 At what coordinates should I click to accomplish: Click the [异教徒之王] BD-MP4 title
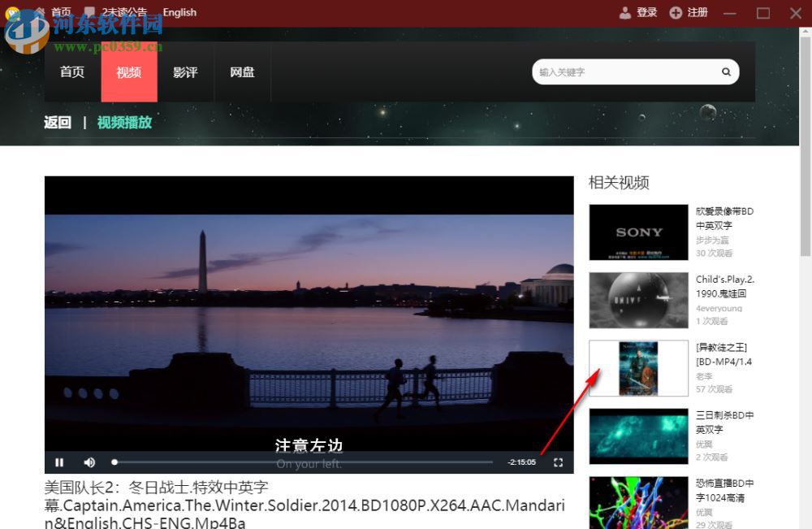point(723,354)
